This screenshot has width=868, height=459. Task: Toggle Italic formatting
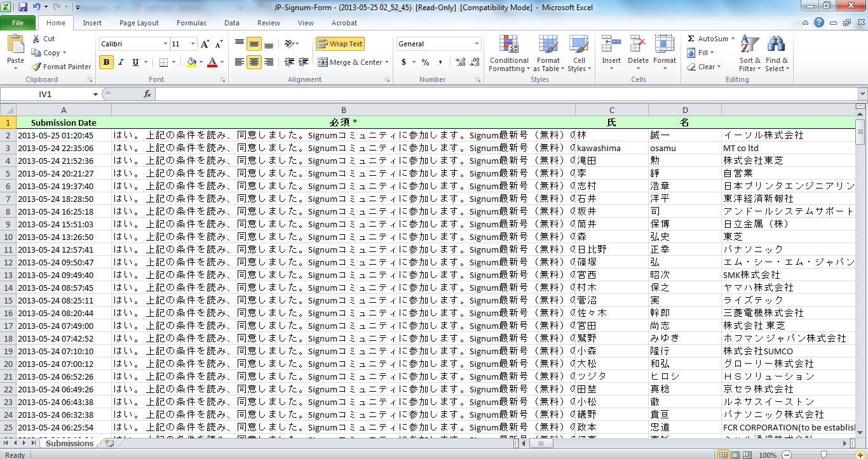[x=121, y=62]
